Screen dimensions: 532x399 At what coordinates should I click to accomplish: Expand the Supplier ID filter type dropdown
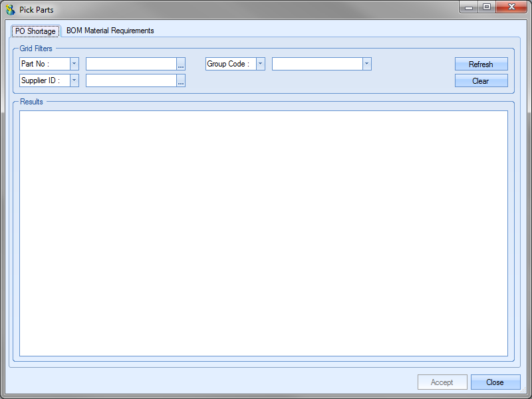pyautogui.click(x=74, y=80)
